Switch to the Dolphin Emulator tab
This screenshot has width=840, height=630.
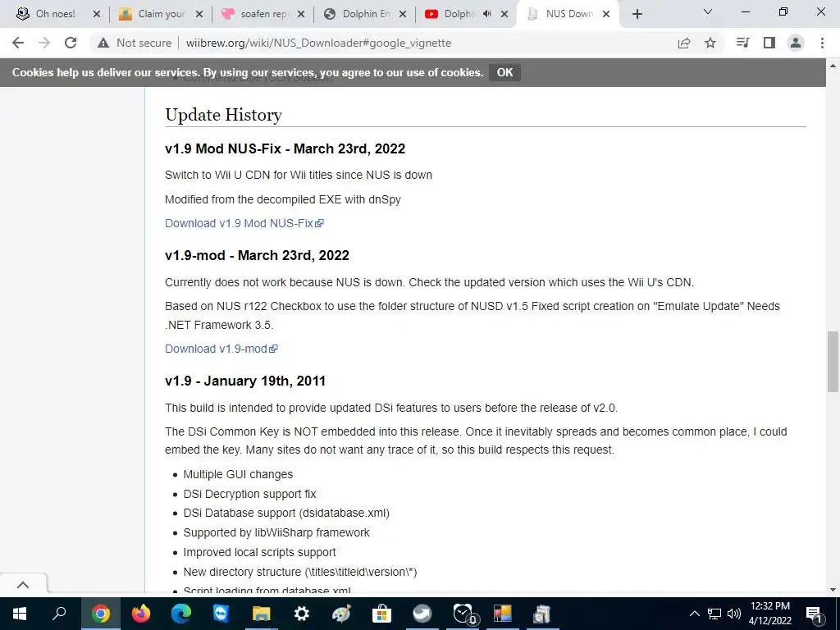(x=365, y=14)
